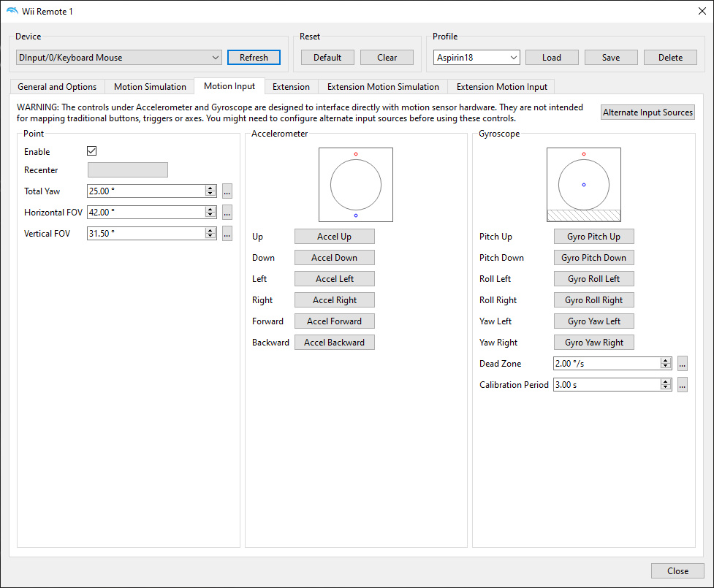Click the Accel Right mapping button

pos(334,300)
